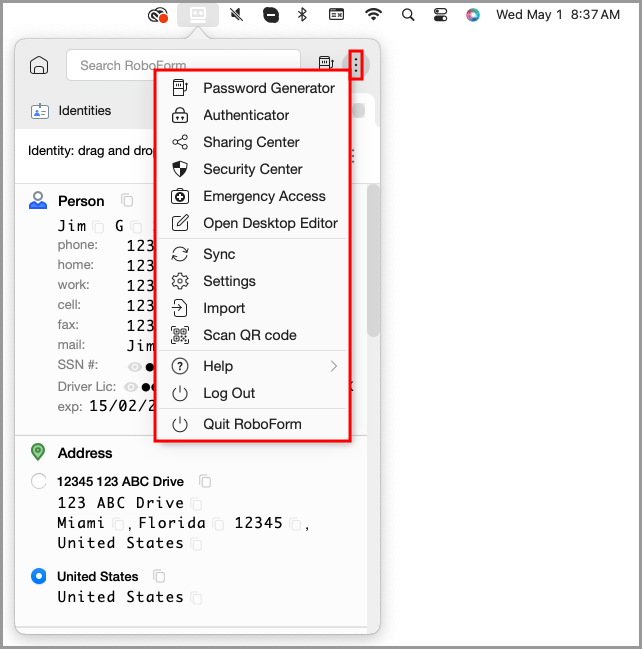The height and width of the screenshot is (649, 642).
Task: Open Security Center from the menu
Action: point(252,169)
